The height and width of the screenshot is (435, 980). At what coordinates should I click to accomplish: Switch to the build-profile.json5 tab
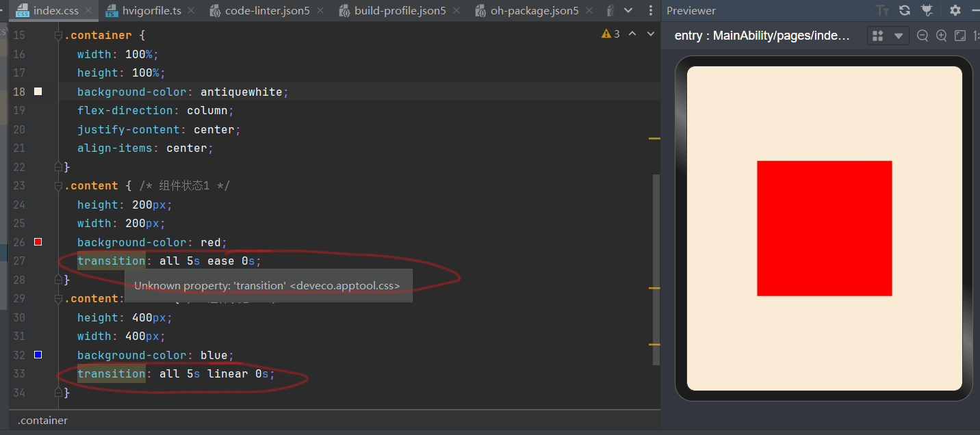tap(400, 11)
